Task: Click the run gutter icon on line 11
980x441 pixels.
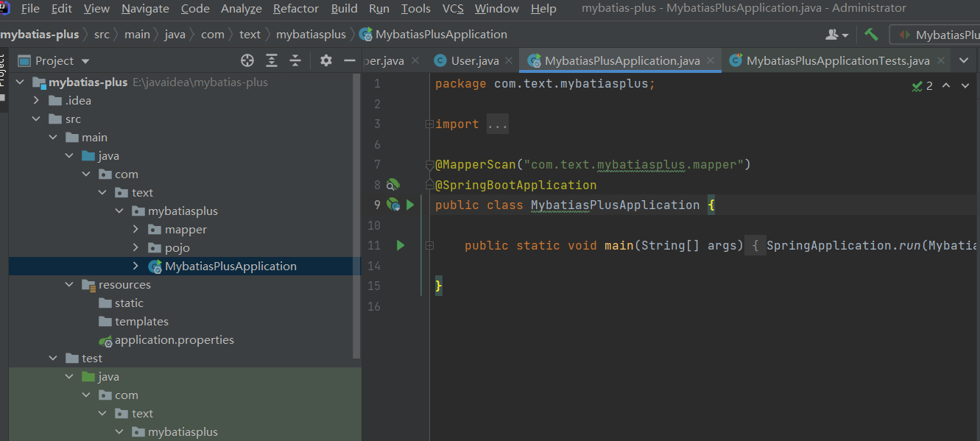Action: (401, 245)
